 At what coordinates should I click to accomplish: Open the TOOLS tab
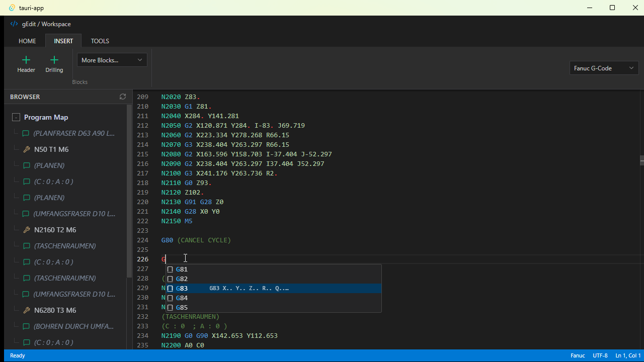point(100,41)
